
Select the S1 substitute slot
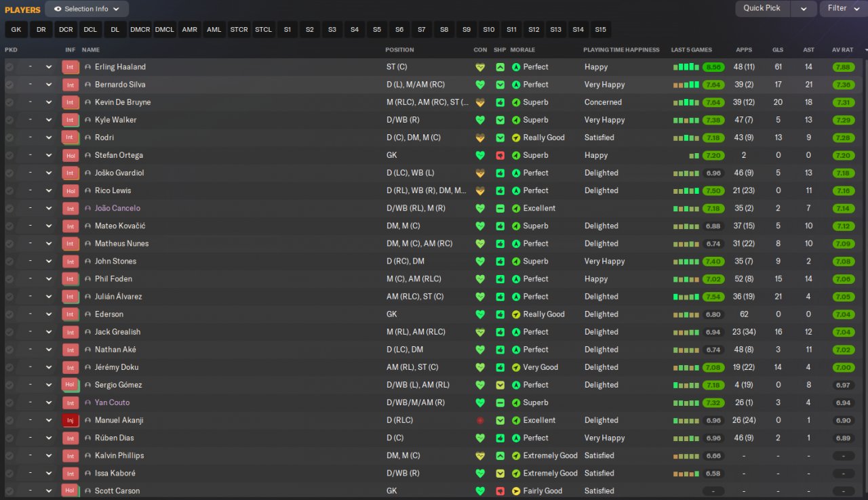pos(288,30)
